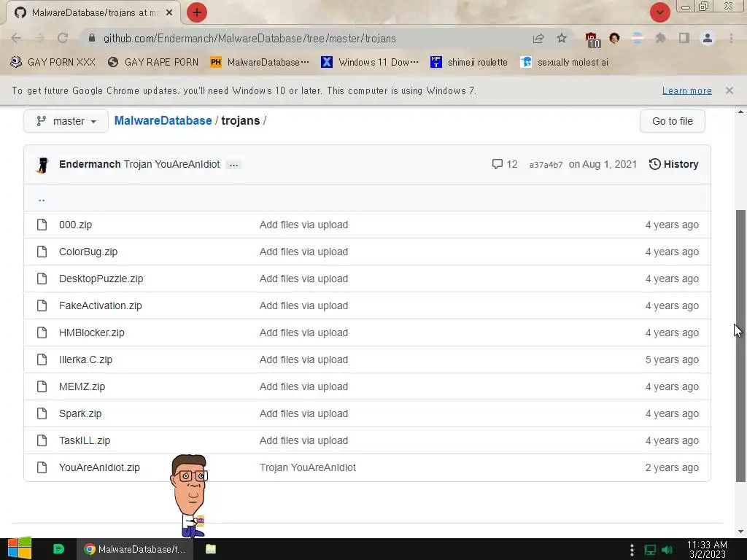Click the network icon in system tray

650,550
